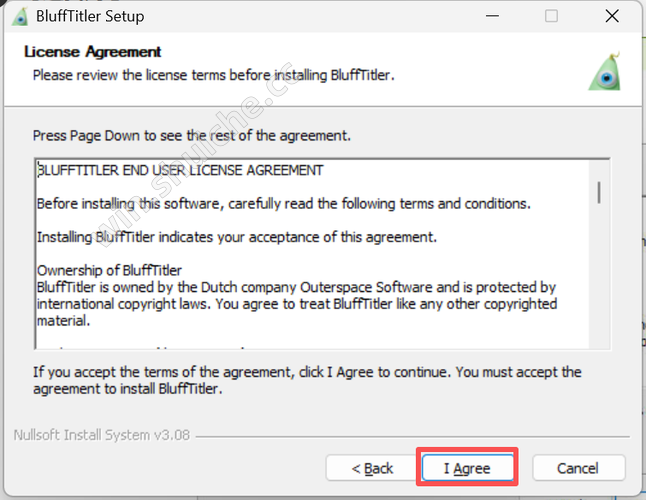Click the scrollbar track below the thumb
Image resolution: width=646 pixels, height=500 pixels.
599,276
